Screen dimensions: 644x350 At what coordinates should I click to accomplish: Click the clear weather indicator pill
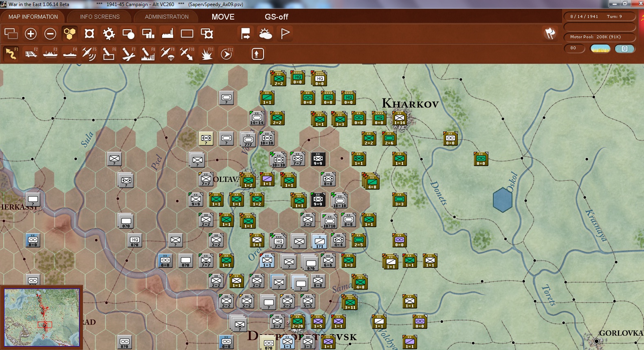coord(600,48)
